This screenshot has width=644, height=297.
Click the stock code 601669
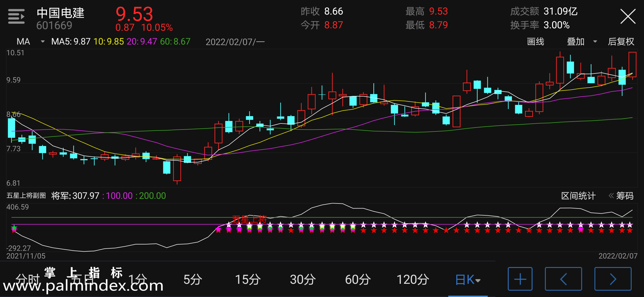[54, 26]
